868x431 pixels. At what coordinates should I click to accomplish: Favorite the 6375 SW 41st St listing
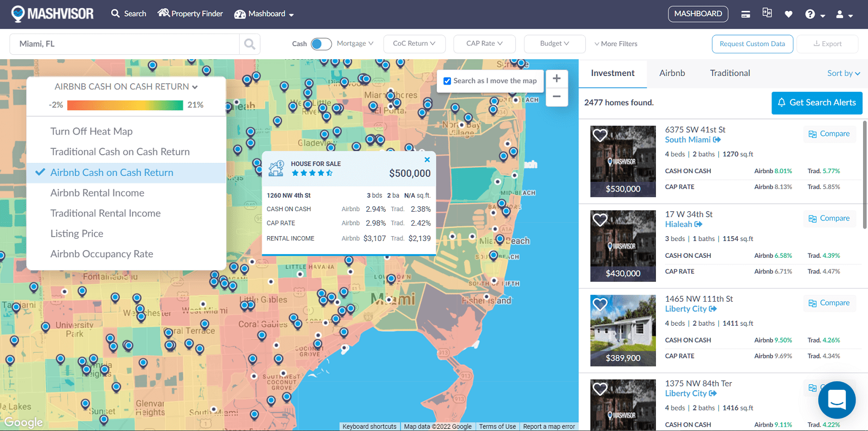click(600, 135)
